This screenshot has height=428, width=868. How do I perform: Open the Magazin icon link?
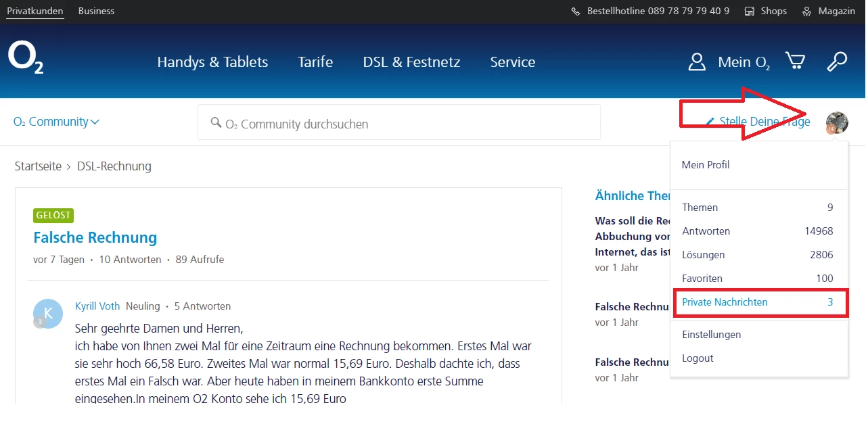(x=806, y=11)
